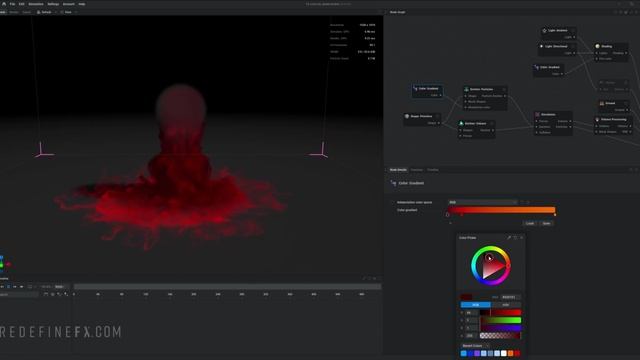Click the Hex color value field
The height and width of the screenshot is (360, 640).
pyautogui.click(x=511, y=297)
